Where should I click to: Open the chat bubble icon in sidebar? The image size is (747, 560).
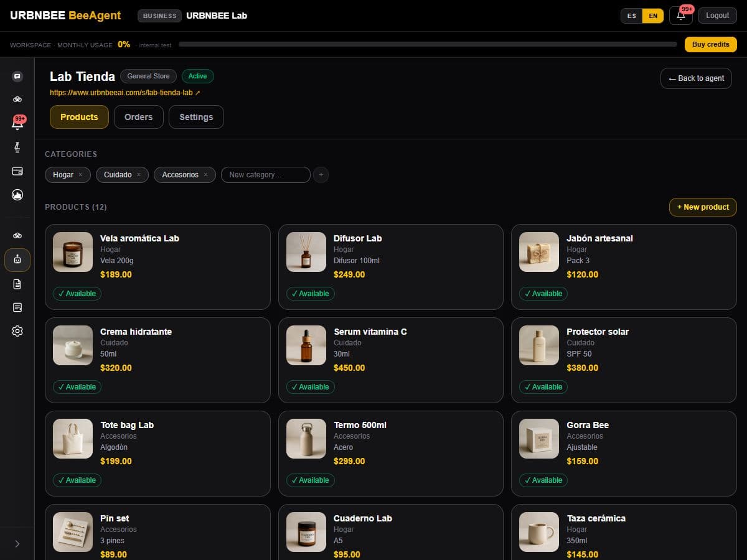[17, 77]
